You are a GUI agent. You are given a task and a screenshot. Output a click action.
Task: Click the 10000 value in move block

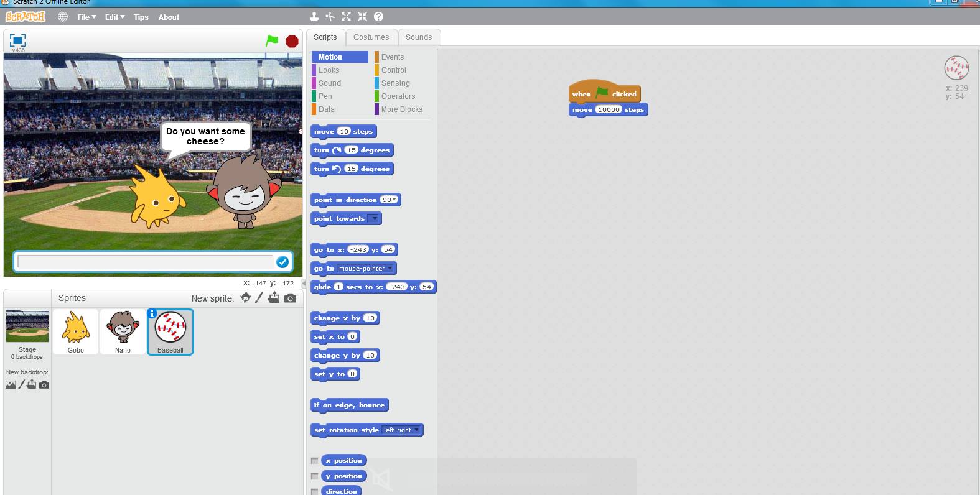pos(609,109)
